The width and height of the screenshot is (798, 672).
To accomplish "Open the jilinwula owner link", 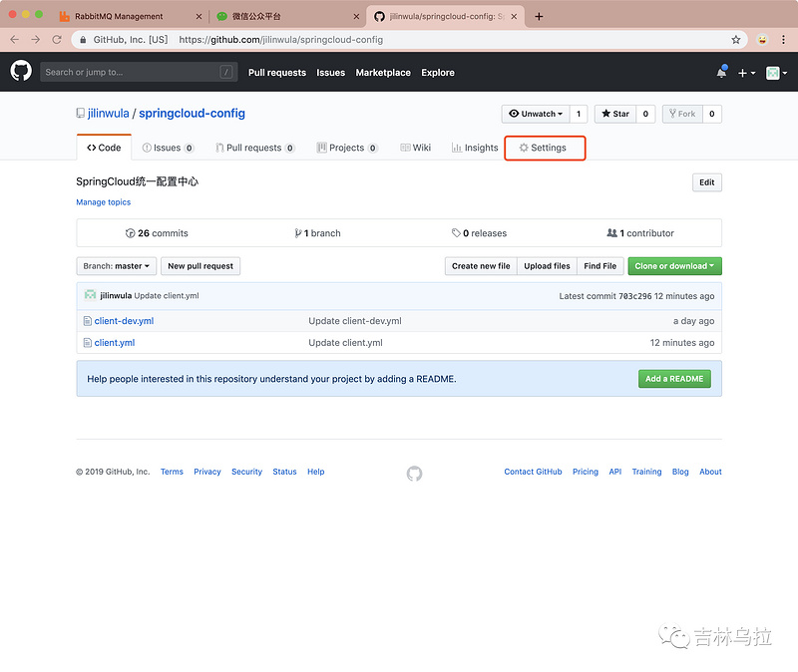I will 109,114.
